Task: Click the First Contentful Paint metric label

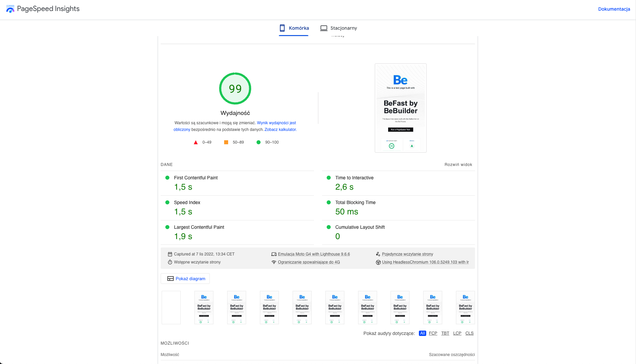Action: [196, 178]
